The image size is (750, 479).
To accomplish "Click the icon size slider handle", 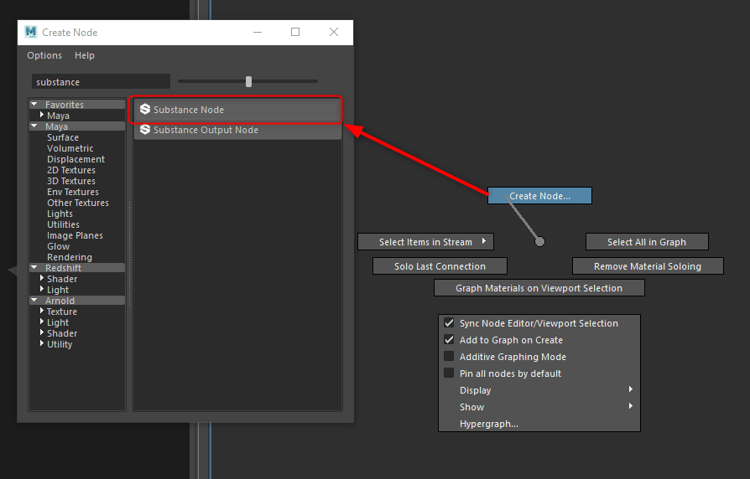I will point(249,81).
